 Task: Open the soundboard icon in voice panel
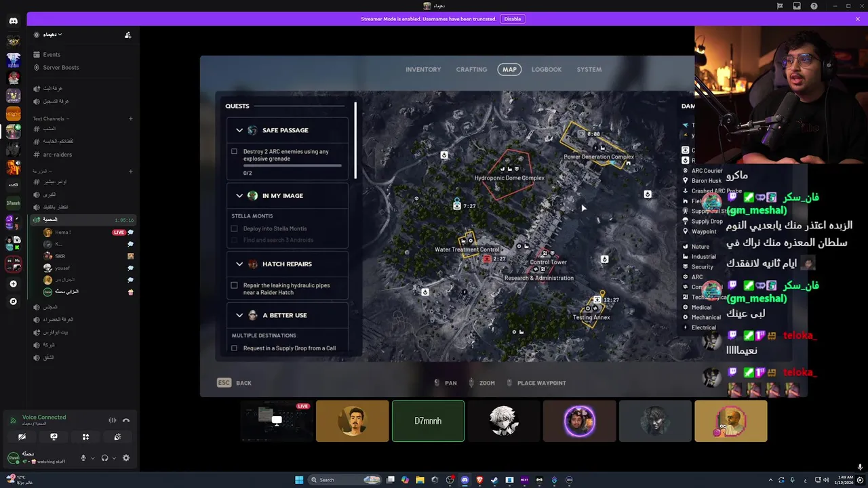click(x=117, y=437)
